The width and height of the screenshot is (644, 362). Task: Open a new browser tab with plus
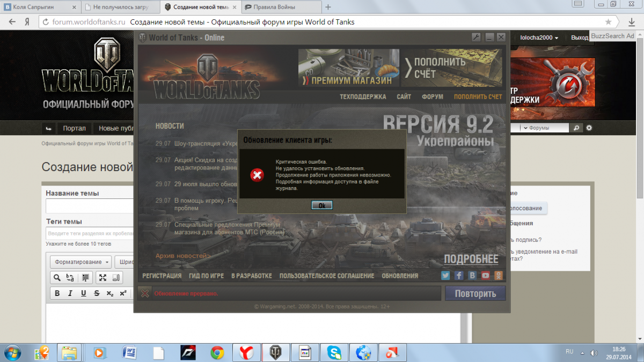[328, 7]
